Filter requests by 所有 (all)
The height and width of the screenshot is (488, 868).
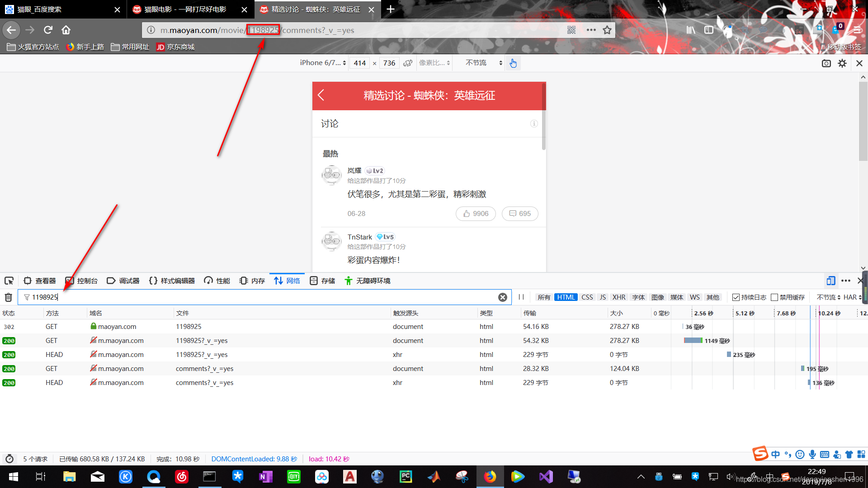pyautogui.click(x=544, y=297)
